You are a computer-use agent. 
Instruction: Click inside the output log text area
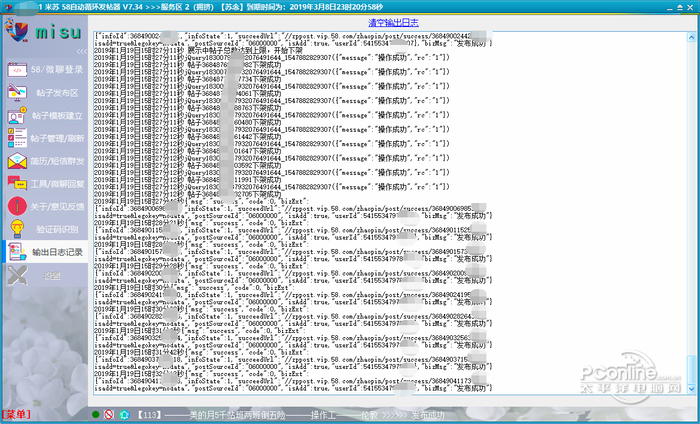(390, 213)
